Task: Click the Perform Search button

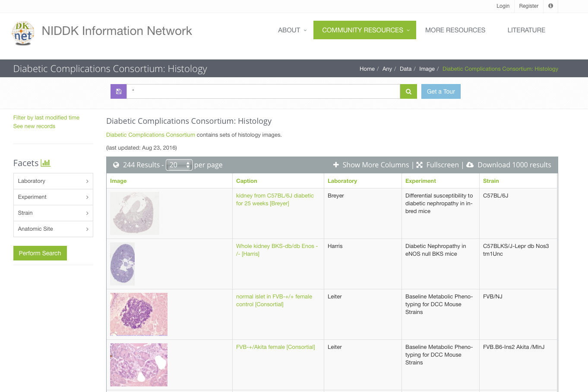Action: [40, 253]
